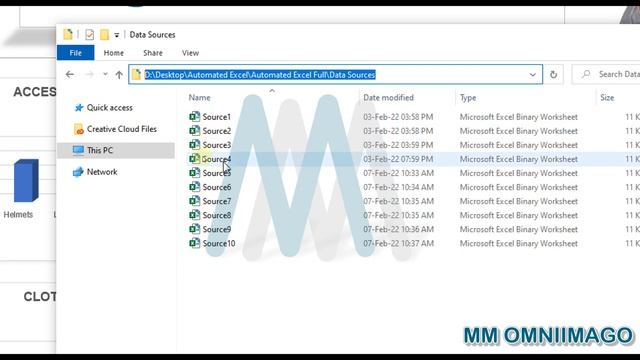
Task: Click the folder icon in address bar
Action: click(x=136, y=74)
